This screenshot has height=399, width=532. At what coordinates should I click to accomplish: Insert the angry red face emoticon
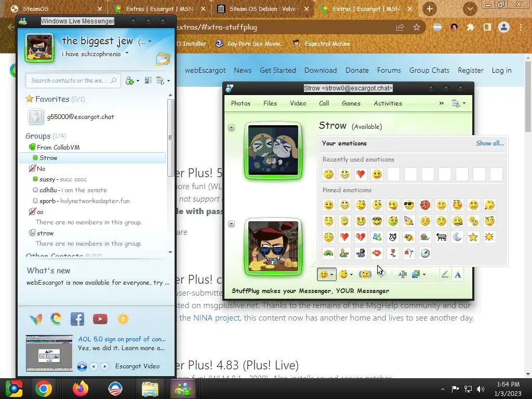[x=425, y=205]
